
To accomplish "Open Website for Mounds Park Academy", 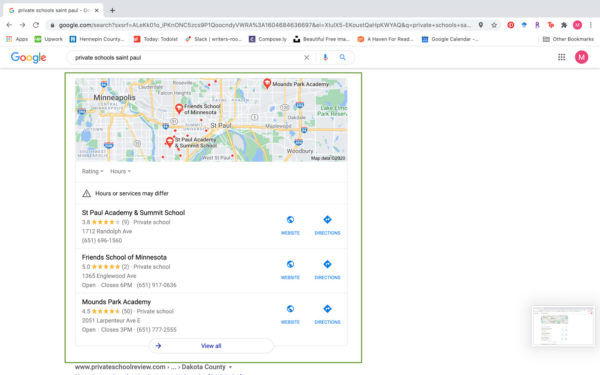I will tap(290, 314).
